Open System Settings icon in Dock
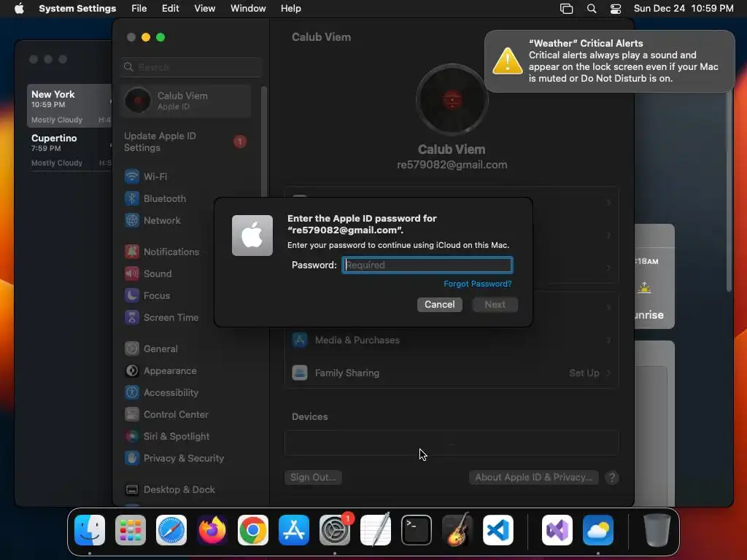The height and width of the screenshot is (560, 747). (335, 530)
